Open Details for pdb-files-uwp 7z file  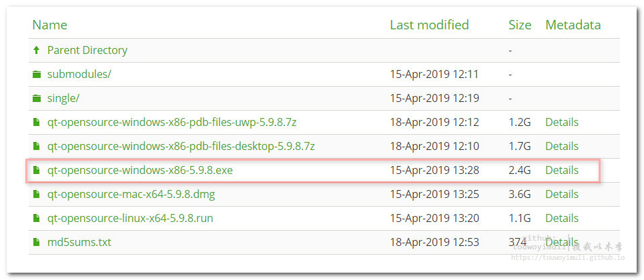point(562,122)
